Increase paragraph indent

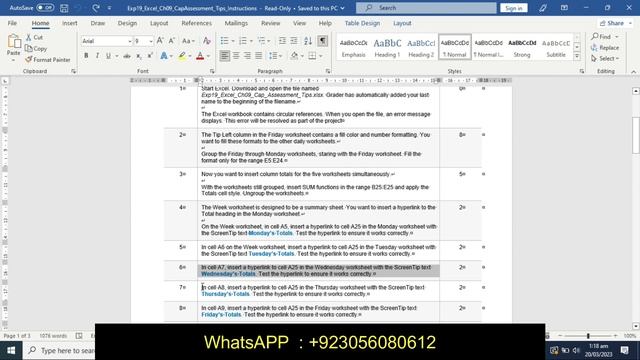[x=294, y=41]
